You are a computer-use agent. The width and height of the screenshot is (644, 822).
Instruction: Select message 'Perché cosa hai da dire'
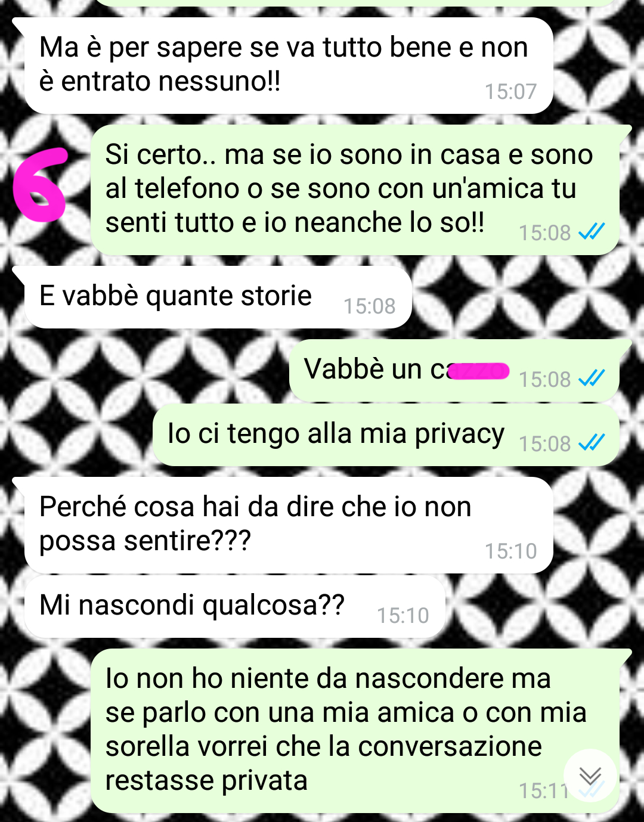[x=289, y=525]
